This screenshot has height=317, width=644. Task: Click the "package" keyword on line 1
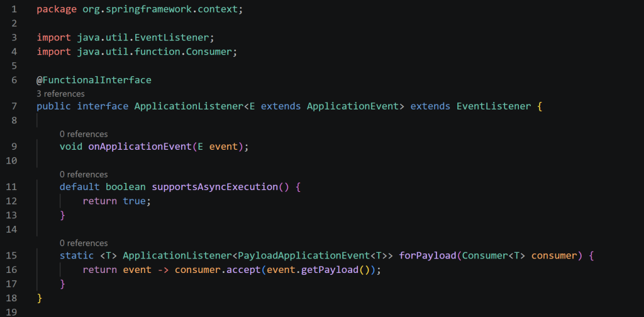coord(57,9)
